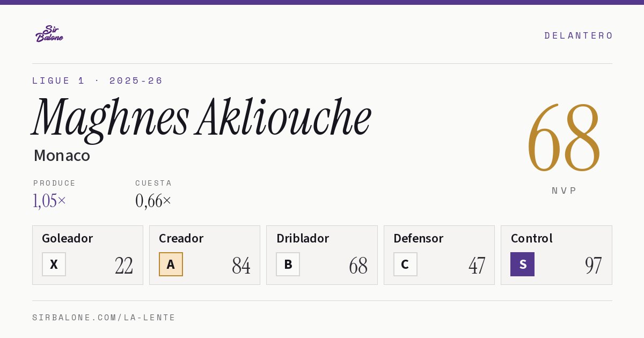Click the NVP label below the rating
The width and height of the screenshot is (644, 338).
(564, 190)
